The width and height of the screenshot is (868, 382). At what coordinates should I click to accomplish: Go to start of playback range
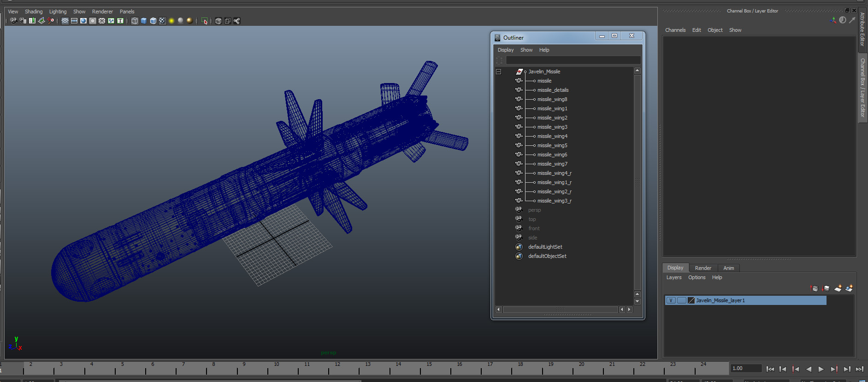(x=770, y=369)
